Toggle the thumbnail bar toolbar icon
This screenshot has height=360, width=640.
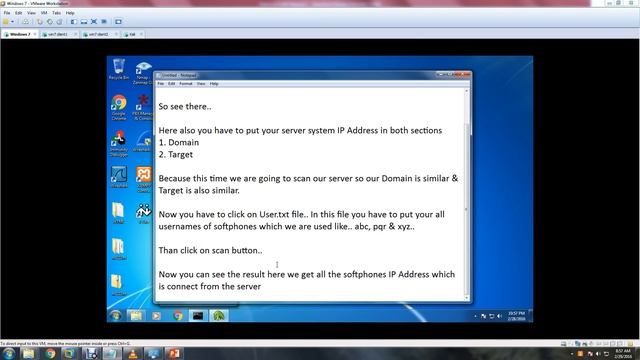(84, 22)
